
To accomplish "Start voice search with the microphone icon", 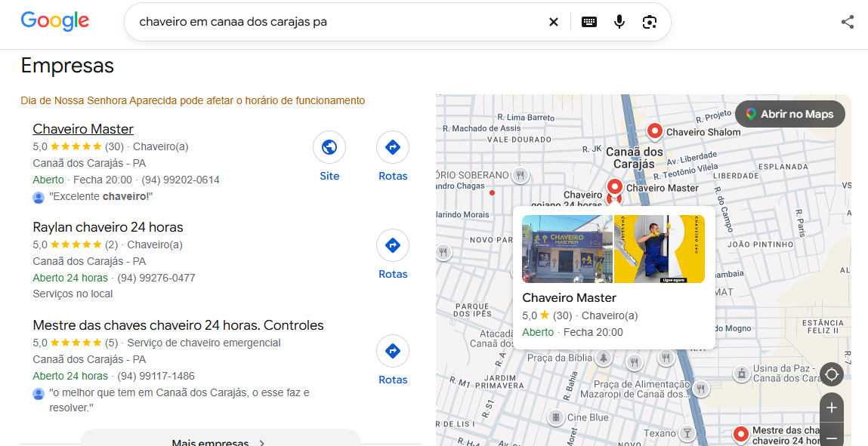I will [619, 22].
